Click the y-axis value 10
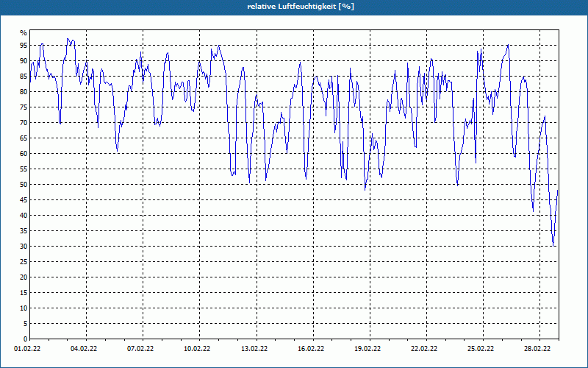Image resolution: width=588 pixels, height=368 pixels. [24, 308]
